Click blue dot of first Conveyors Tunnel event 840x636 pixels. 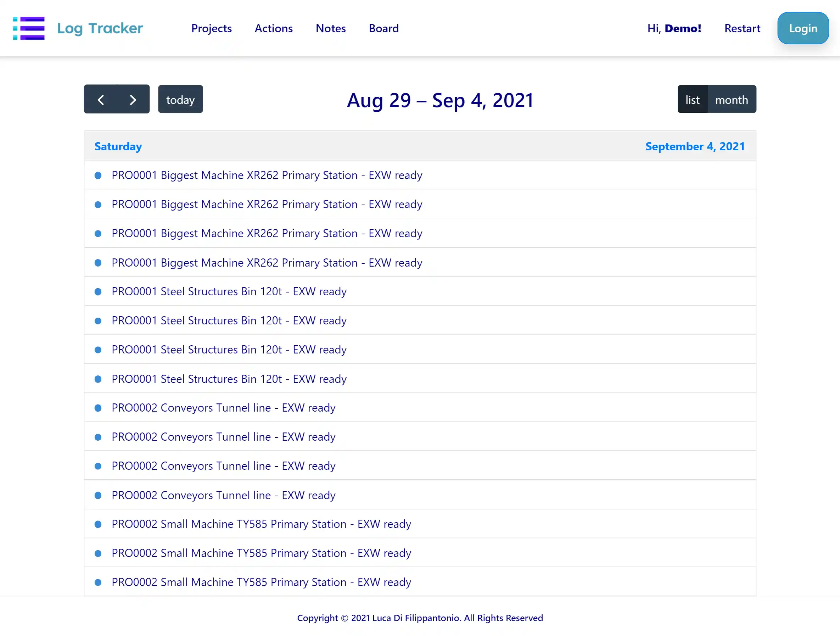(98, 408)
